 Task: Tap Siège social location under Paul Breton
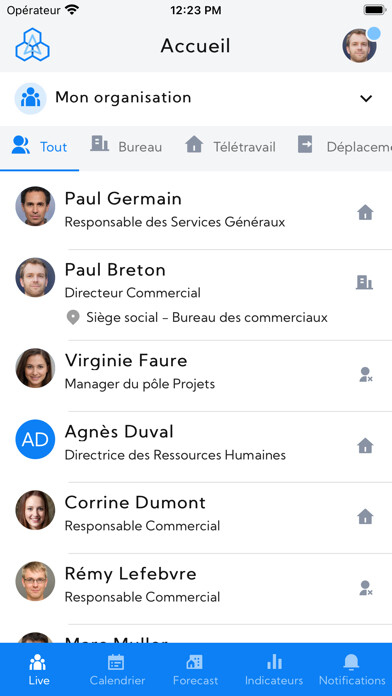[197, 317]
